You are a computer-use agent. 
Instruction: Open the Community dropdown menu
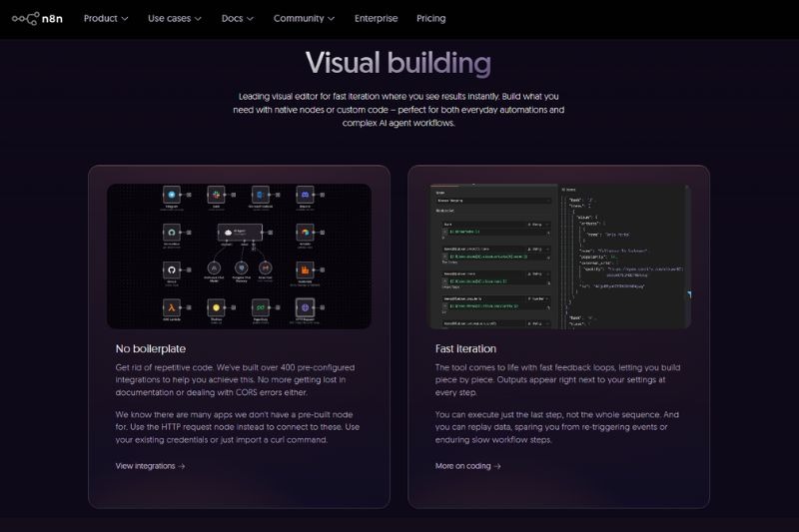(x=305, y=18)
